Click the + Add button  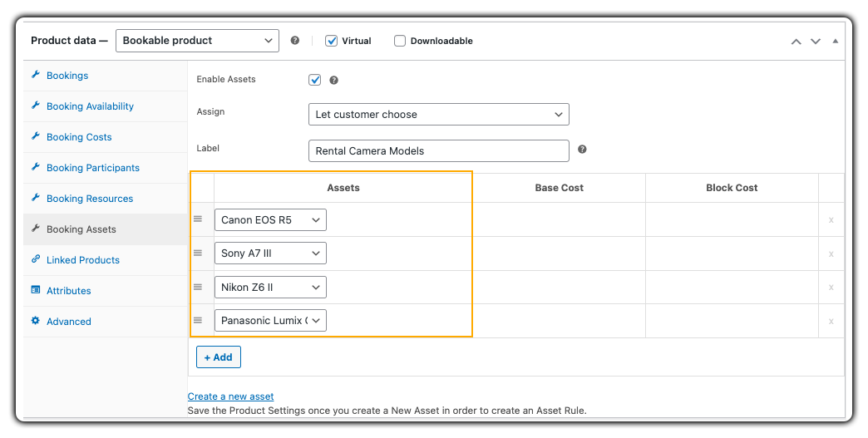218,357
